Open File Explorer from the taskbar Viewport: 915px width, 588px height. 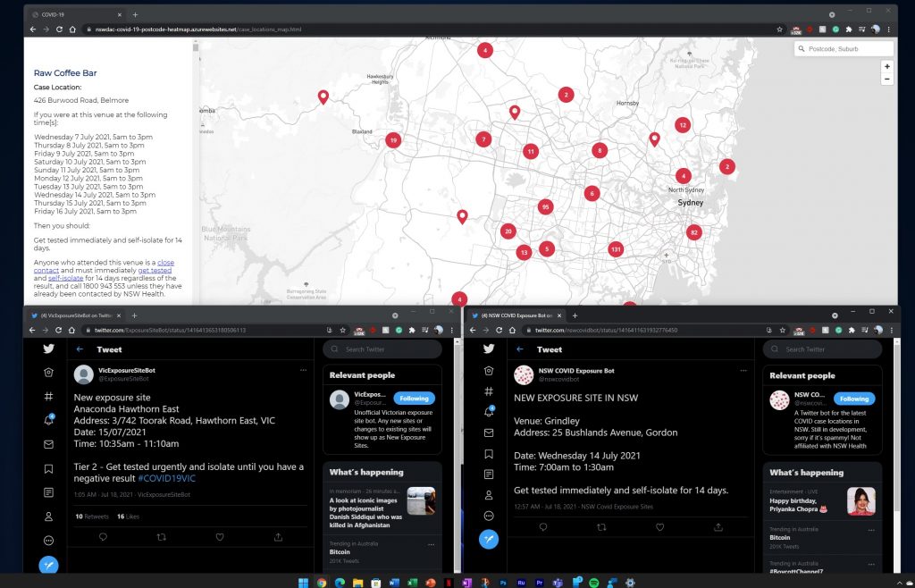click(x=357, y=582)
